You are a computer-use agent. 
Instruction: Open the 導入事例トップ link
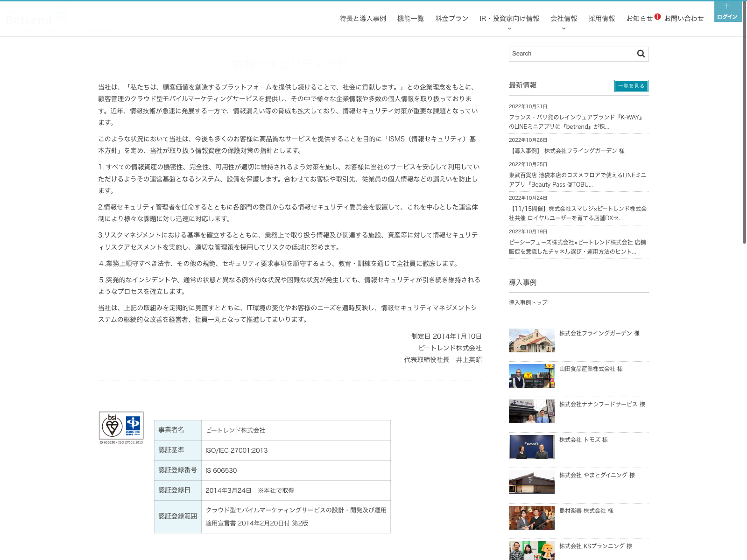[528, 302]
